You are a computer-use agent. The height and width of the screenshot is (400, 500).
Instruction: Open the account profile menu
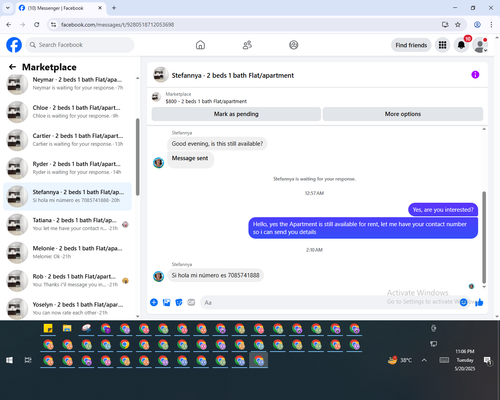(480, 45)
